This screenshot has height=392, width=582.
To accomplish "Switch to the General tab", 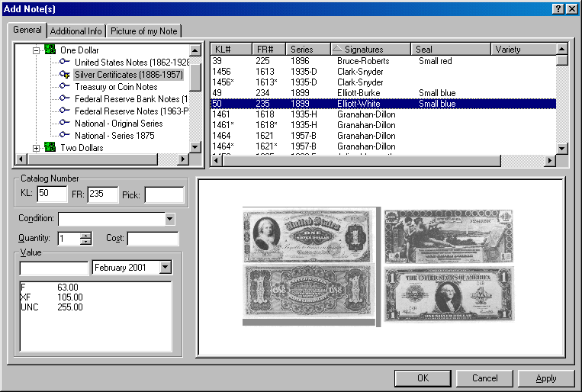I will pos(27,30).
